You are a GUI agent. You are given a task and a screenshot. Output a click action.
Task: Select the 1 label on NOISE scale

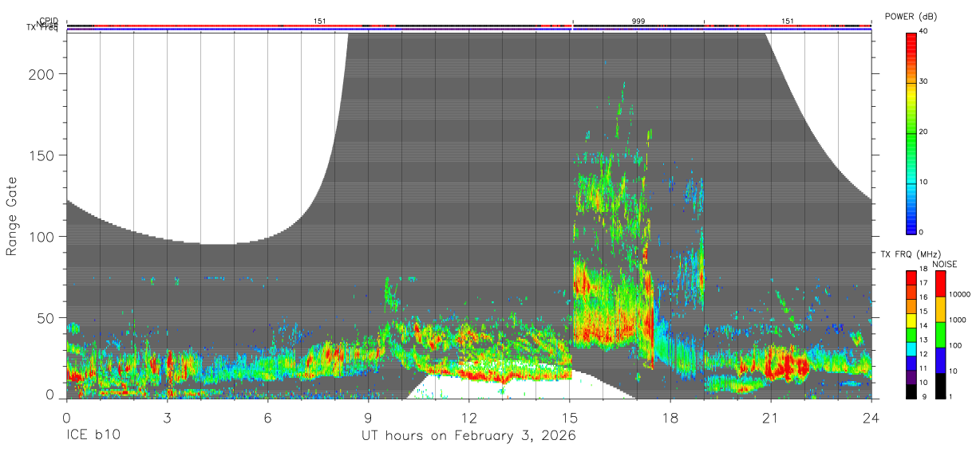(x=951, y=396)
